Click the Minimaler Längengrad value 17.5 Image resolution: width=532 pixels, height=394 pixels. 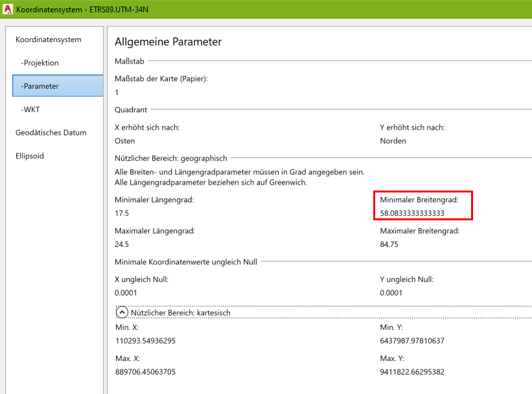tap(121, 213)
